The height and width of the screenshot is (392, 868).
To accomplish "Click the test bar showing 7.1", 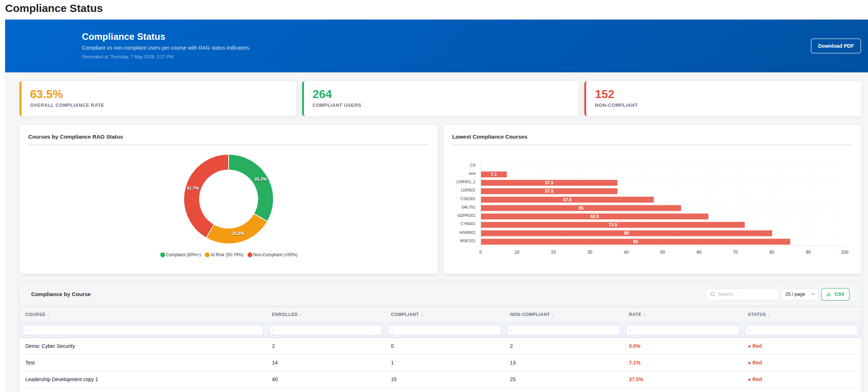I will [494, 174].
